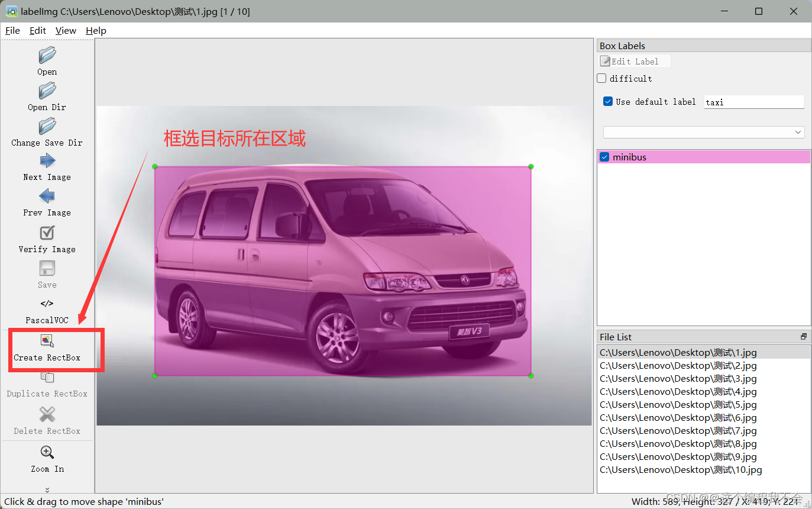
Task: Click the Edit Label button
Action: [634, 61]
